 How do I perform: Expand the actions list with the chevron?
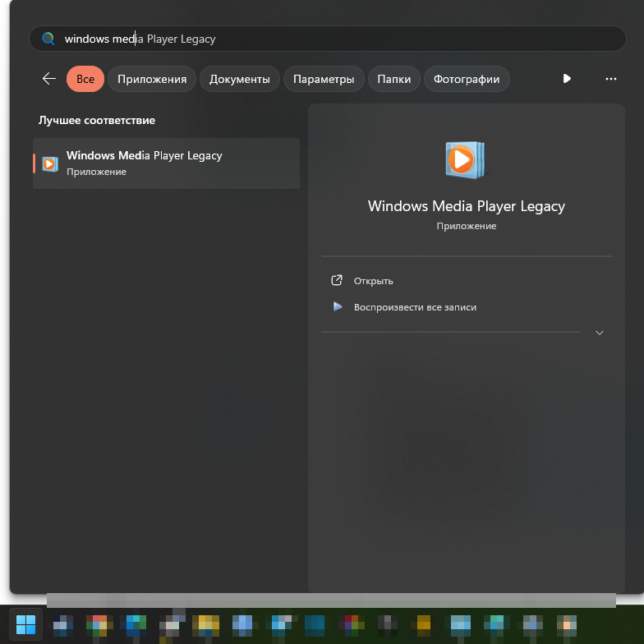coord(600,333)
